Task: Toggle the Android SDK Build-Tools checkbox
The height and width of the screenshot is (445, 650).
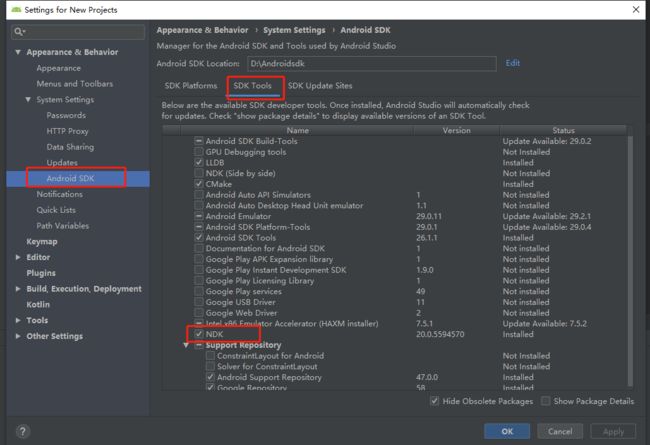Action: click(199, 141)
